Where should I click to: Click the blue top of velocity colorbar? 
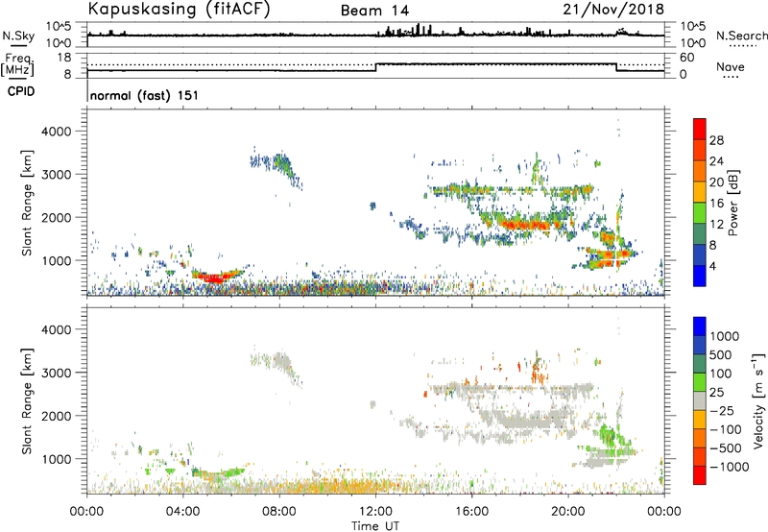(x=700, y=326)
